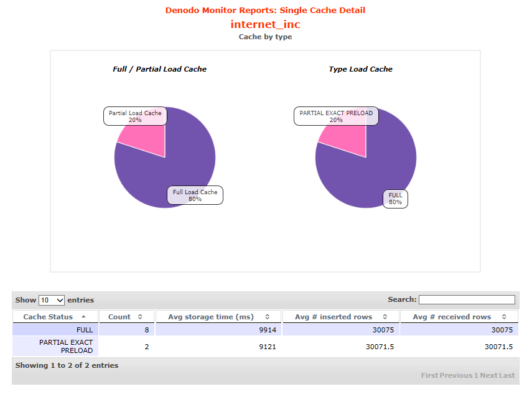Sort by Avg # inserted rows header
The width and height of the screenshot is (532, 394).
click(341, 317)
